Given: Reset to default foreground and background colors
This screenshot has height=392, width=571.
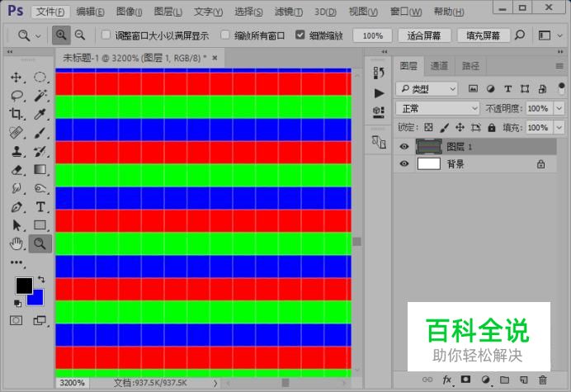Looking at the screenshot, I should [x=17, y=303].
